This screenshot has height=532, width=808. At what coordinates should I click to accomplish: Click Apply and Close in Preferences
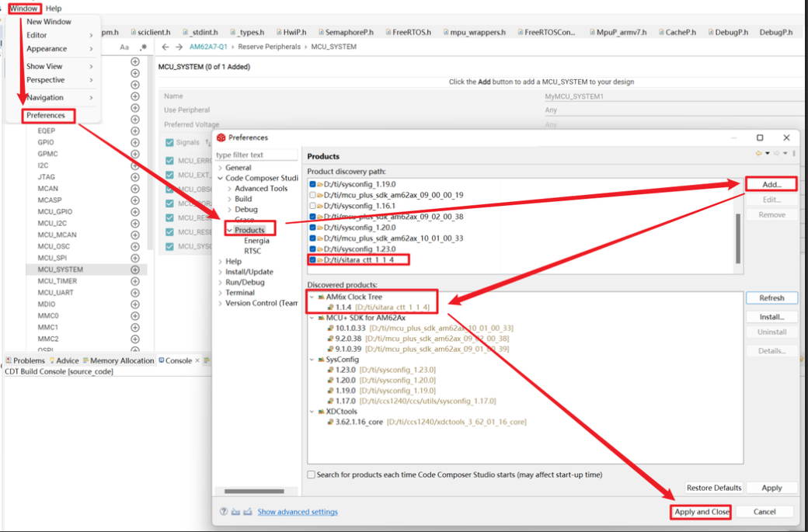[x=702, y=512]
